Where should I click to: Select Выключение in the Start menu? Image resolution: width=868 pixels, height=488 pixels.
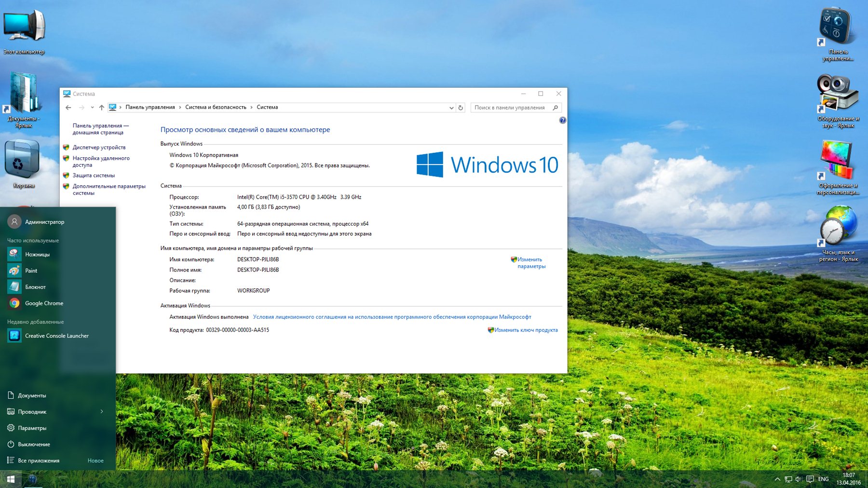pos(34,444)
